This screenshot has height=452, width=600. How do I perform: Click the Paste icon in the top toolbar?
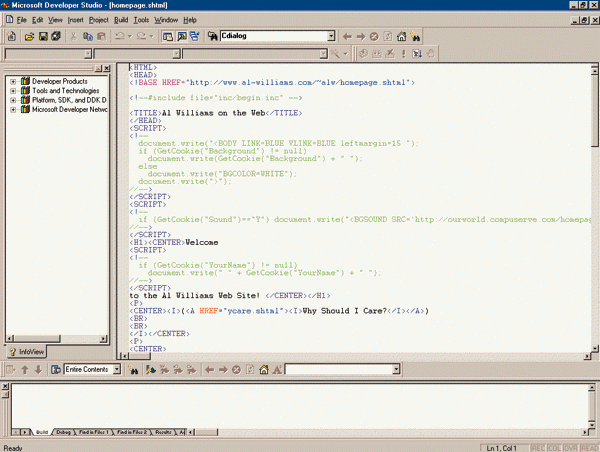103,37
